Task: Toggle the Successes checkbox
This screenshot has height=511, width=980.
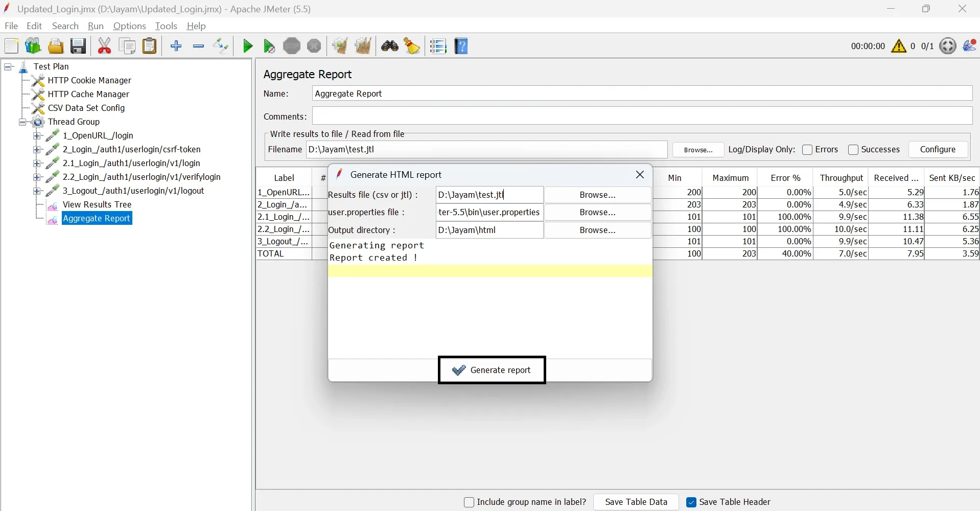Action: [x=853, y=150]
